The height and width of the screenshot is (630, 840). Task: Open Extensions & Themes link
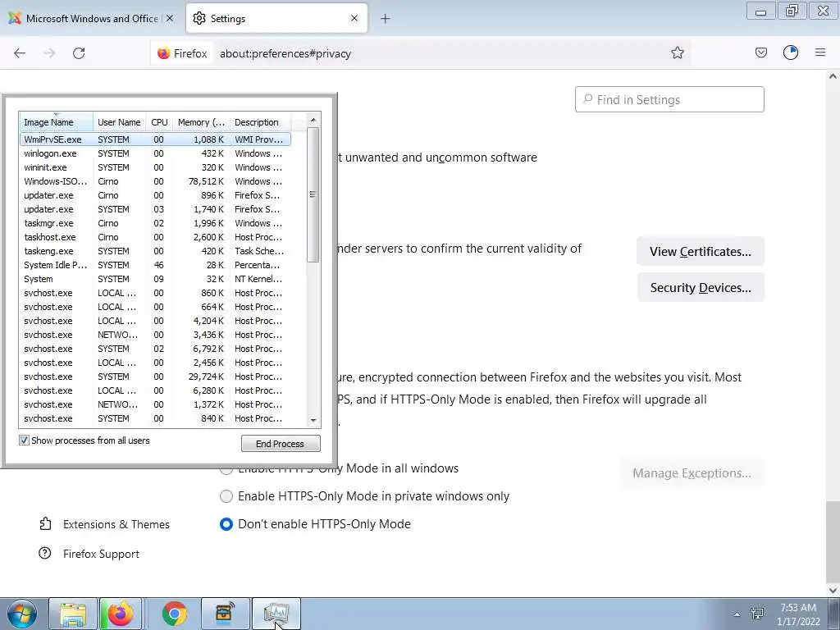click(116, 524)
